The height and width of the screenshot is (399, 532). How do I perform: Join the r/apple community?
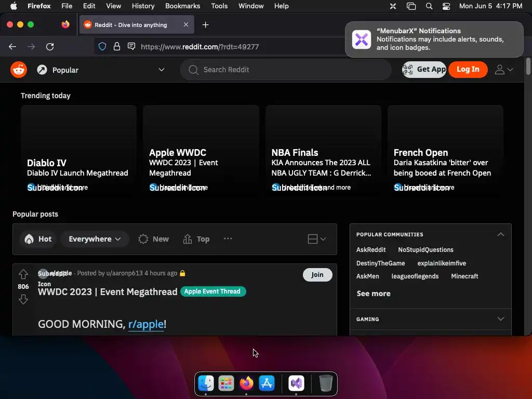317,275
